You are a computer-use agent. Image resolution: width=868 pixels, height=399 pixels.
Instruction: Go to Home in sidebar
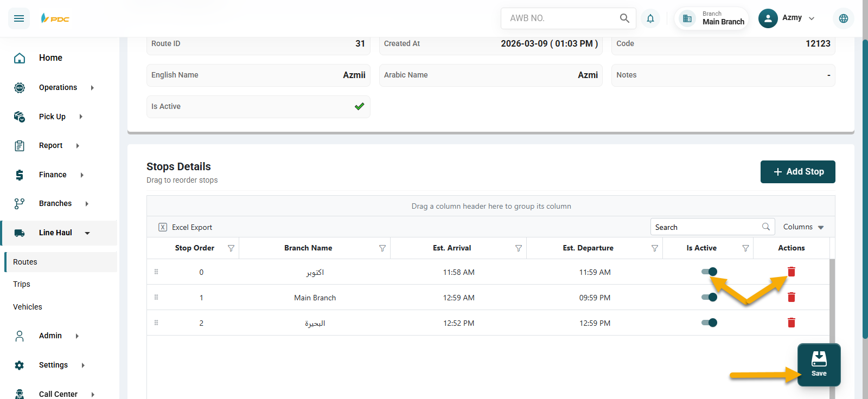(x=50, y=57)
